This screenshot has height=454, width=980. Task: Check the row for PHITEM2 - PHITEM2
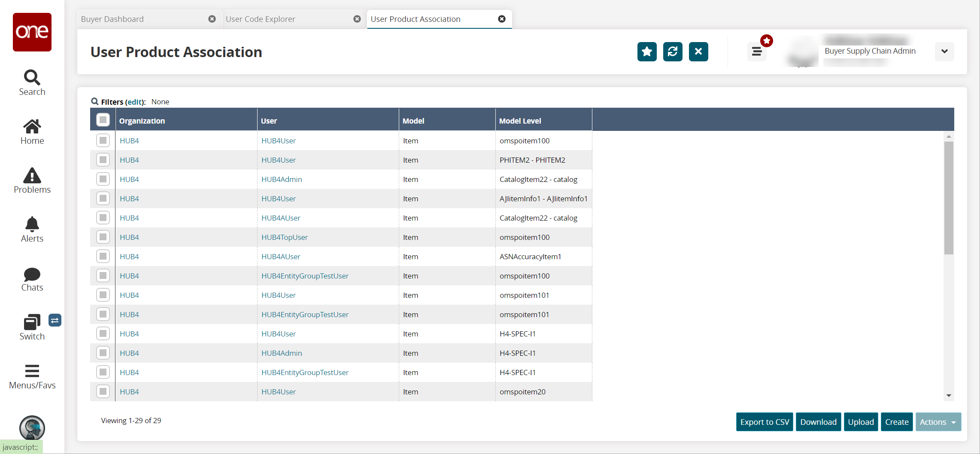(x=103, y=160)
